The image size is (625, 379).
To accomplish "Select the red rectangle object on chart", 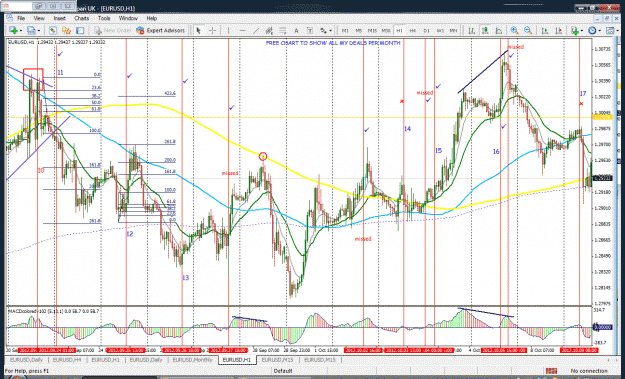I will (x=33, y=79).
